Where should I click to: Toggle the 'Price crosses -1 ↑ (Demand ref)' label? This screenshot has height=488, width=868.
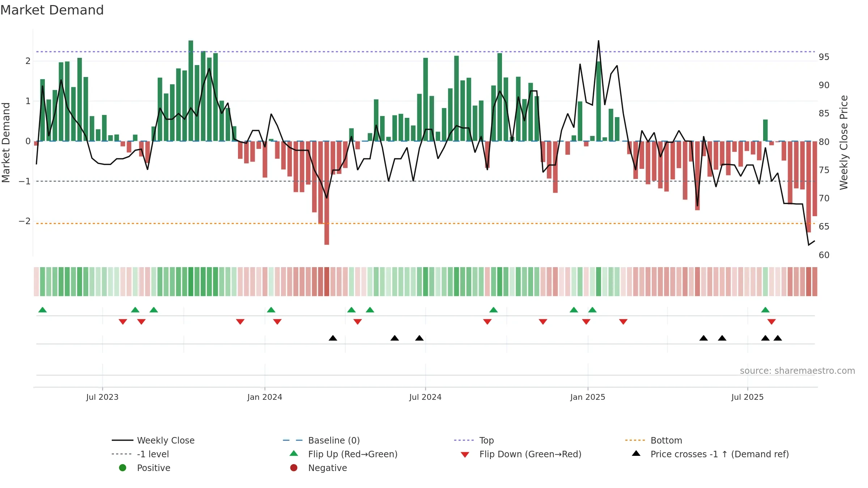720,454
